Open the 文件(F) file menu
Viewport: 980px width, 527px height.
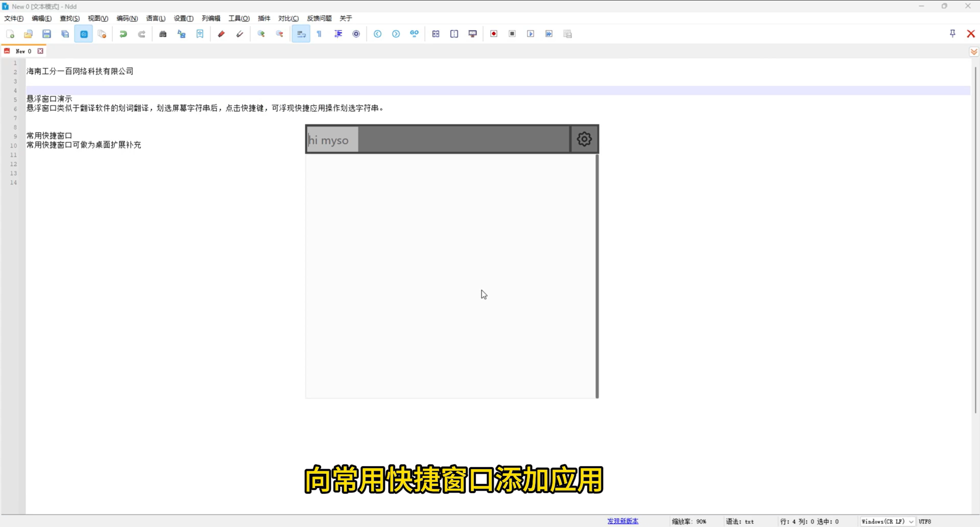pos(14,18)
